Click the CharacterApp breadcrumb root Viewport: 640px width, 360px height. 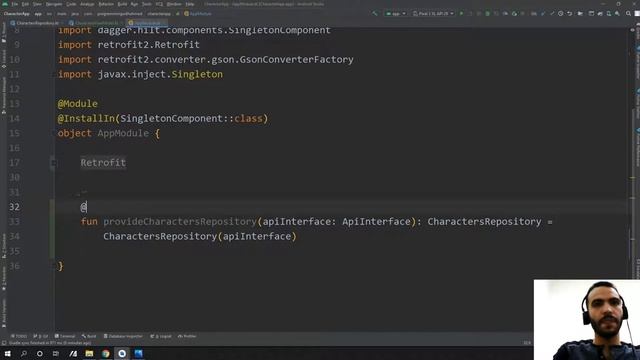pyautogui.click(x=16, y=14)
